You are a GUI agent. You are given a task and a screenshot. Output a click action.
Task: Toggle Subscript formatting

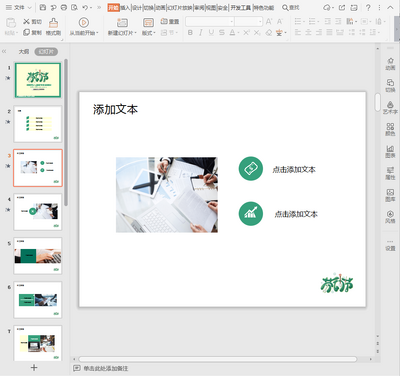point(257,33)
